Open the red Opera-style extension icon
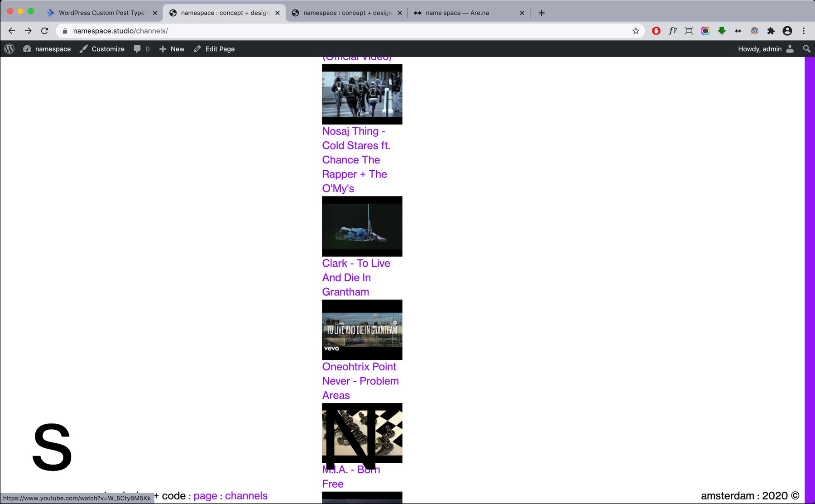Screen dimensions: 815x504 (x=656, y=31)
